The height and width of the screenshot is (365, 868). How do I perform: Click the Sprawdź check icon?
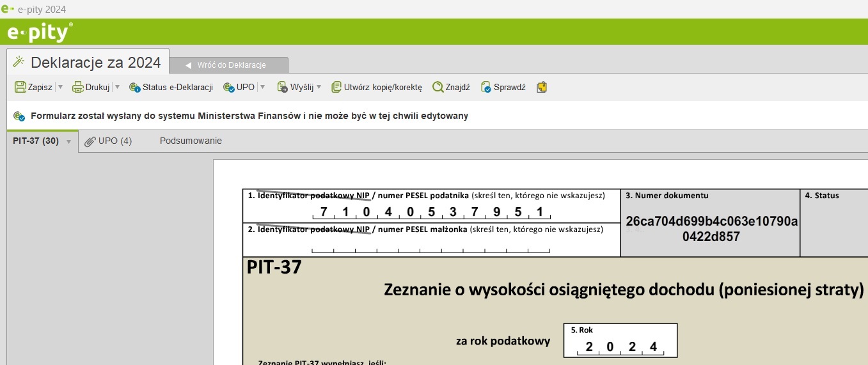[x=486, y=88]
